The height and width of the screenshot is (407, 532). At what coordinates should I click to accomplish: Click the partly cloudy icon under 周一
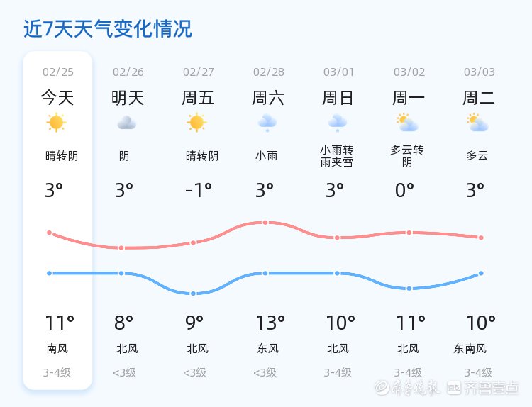(407, 123)
